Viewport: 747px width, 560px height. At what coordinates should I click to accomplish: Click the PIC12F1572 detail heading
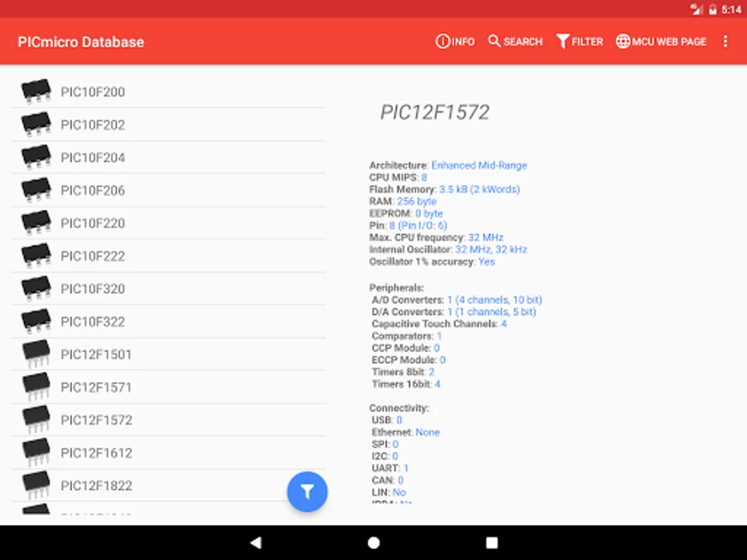coord(435,112)
